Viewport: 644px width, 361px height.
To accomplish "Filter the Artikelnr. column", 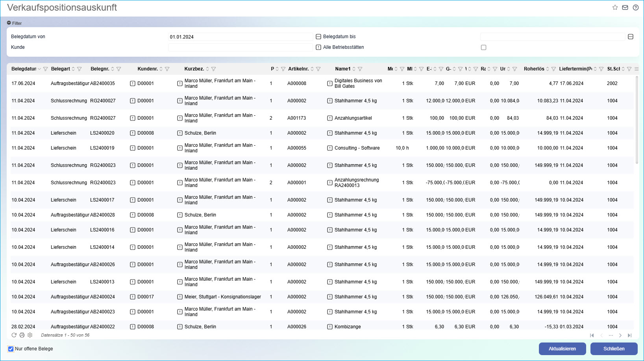I will [x=318, y=69].
